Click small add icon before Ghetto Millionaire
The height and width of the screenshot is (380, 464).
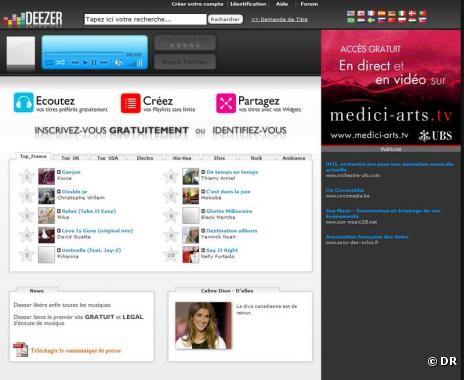pyautogui.click(x=203, y=211)
